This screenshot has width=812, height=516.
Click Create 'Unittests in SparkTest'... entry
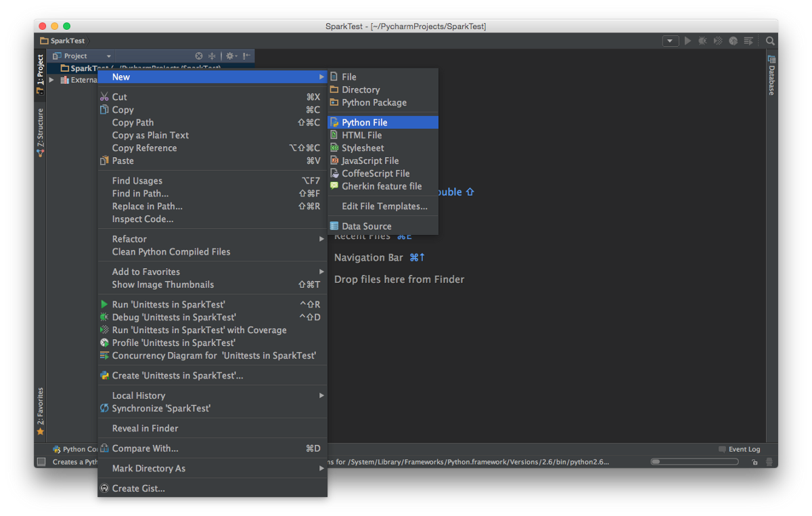(x=212, y=375)
